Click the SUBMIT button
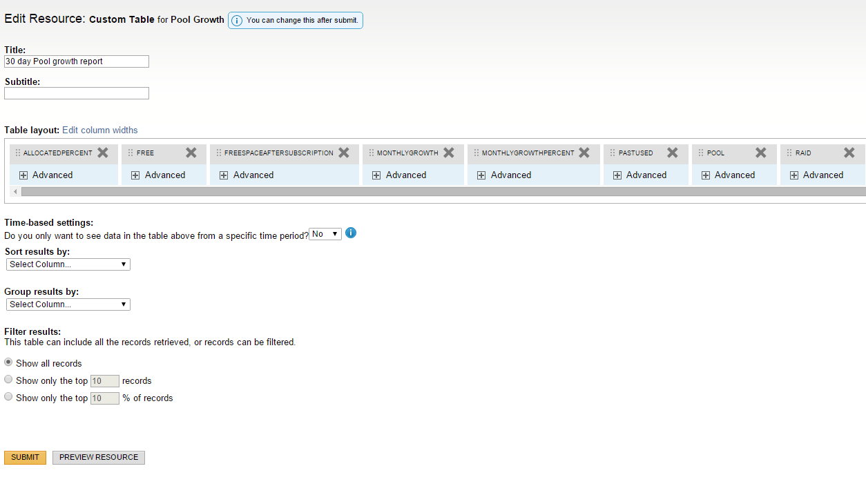The width and height of the screenshot is (866, 504). (x=25, y=458)
